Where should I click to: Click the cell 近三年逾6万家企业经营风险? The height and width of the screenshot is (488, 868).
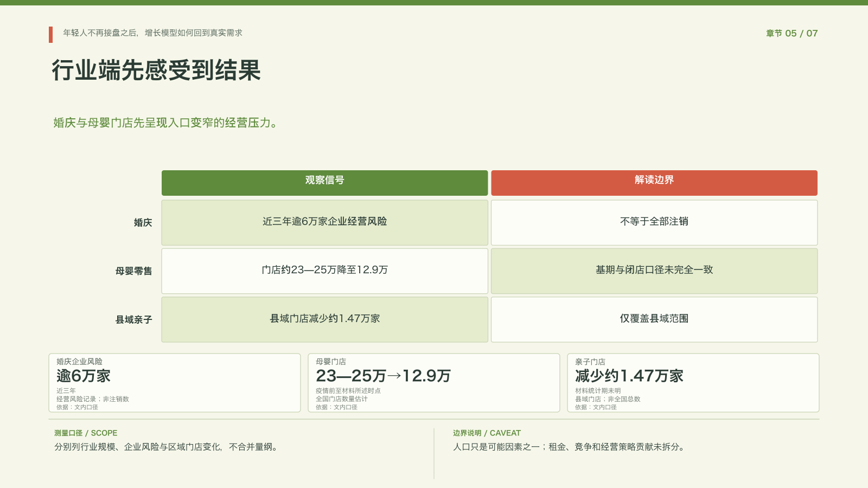click(324, 222)
